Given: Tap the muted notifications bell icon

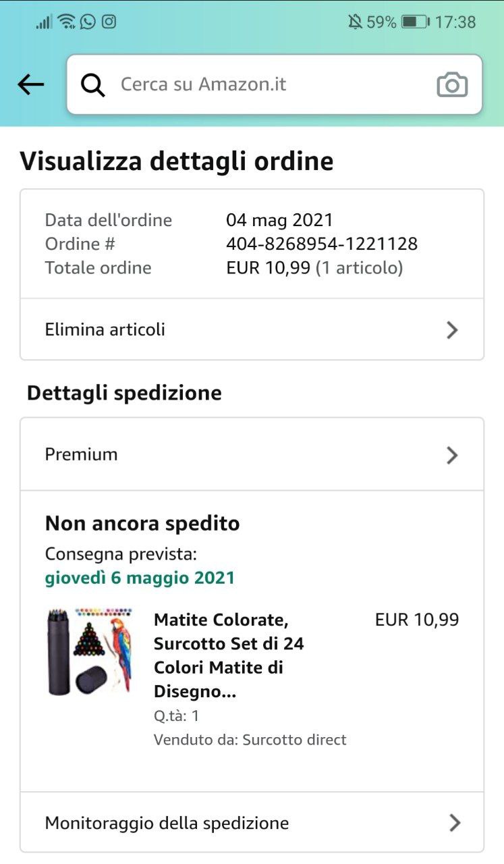Looking at the screenshot, I should (x=355, y=22).
